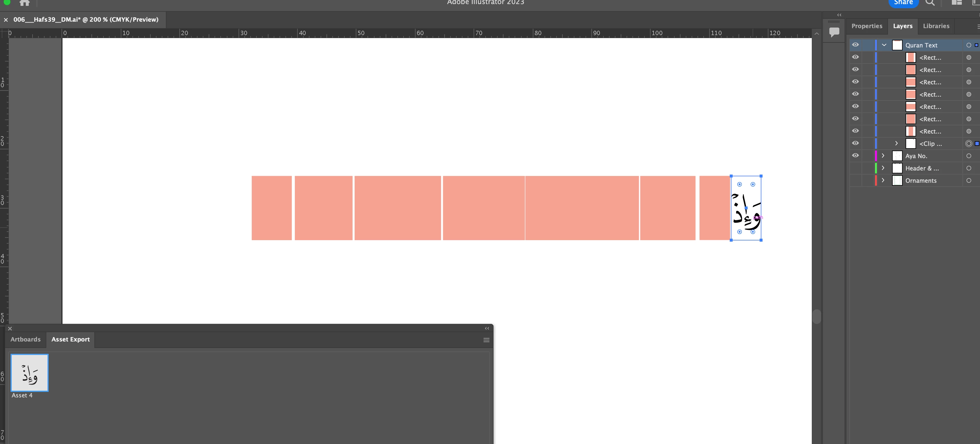The height and width of the screenshot is (444, 980).
Task: Hide the Aya No. layer
Action: [x=855, y=156]
